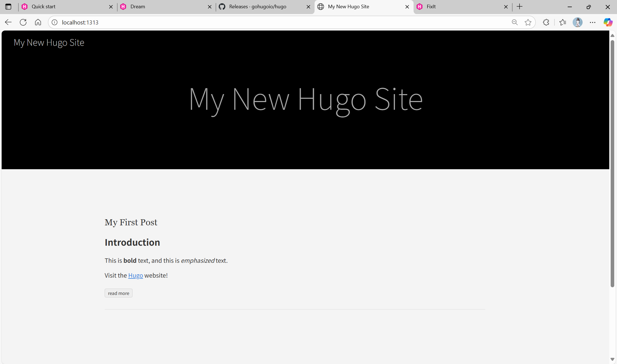Open a new tab with plus button
This screenshot has width=617, height=364.
519,7
